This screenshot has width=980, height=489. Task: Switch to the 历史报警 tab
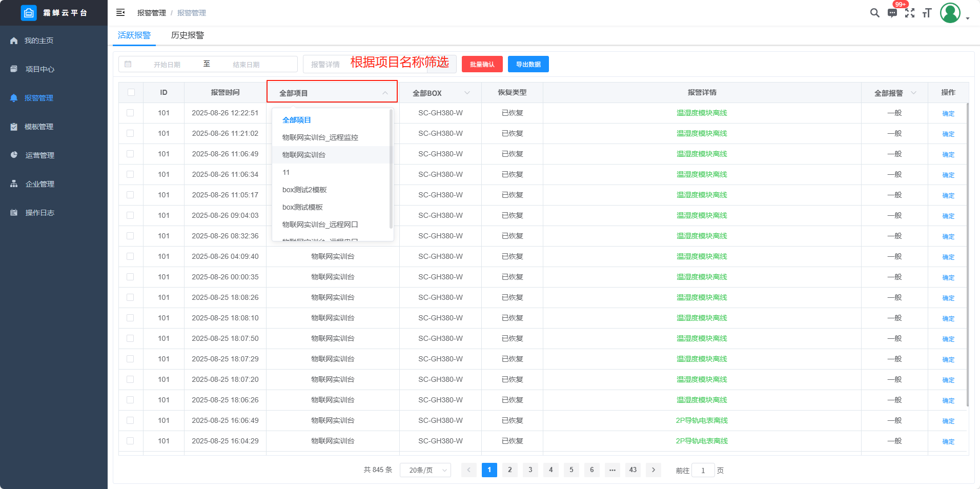coord(188,35)
